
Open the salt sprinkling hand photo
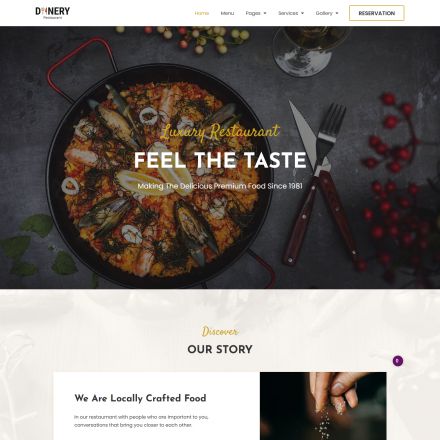tap(323, 406)
